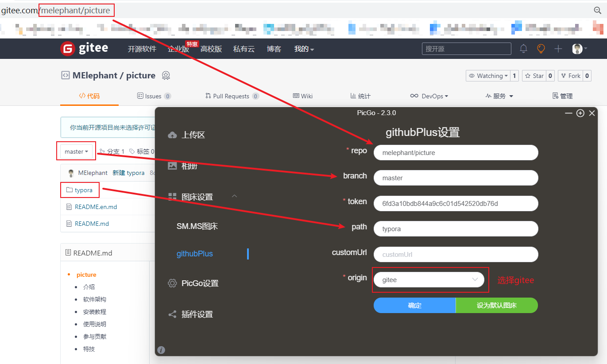Open 企业版 in the navbar
Image resolution: width=607 pixels, height=364 pixels.
(178, 49)
